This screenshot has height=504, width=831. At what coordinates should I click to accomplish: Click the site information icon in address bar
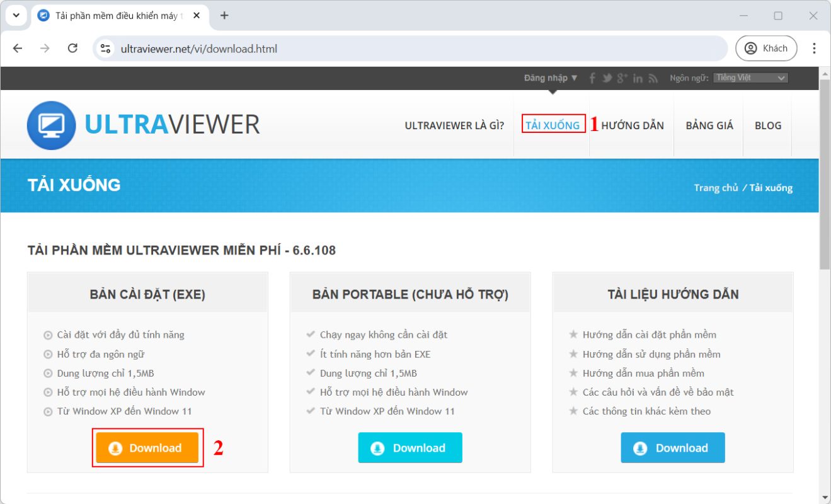[105, 47]
